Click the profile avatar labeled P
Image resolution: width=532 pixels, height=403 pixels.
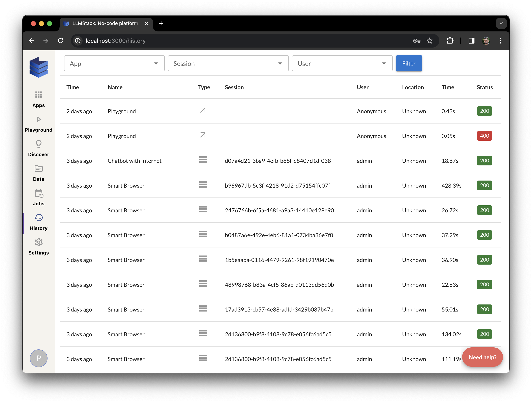(38, 358)
